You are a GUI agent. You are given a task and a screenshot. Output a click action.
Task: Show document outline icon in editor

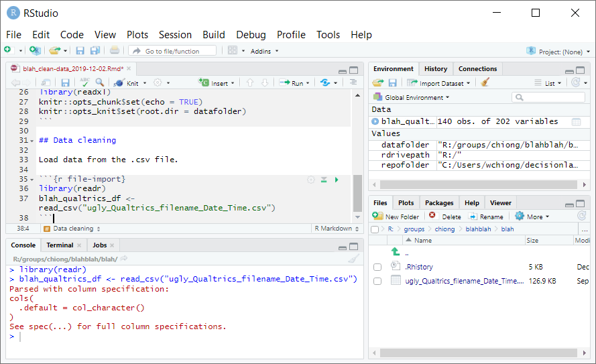(x=353, y=82)
